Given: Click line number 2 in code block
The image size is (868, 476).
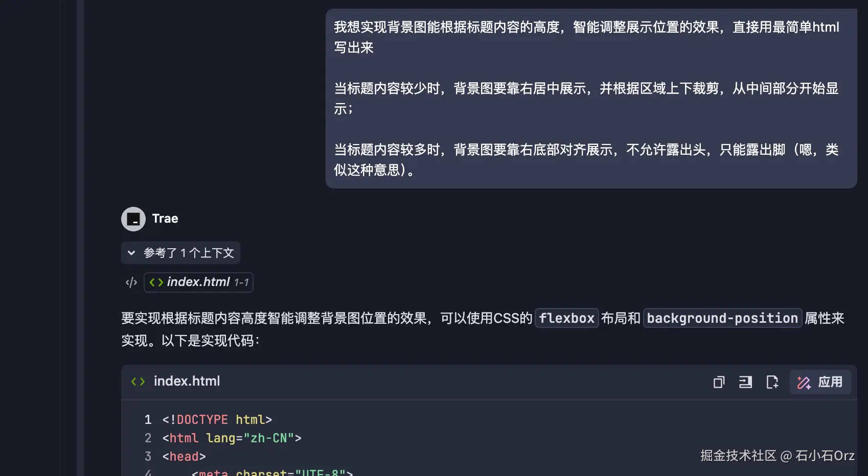Looking at the screenshot, I should (148, 438).
